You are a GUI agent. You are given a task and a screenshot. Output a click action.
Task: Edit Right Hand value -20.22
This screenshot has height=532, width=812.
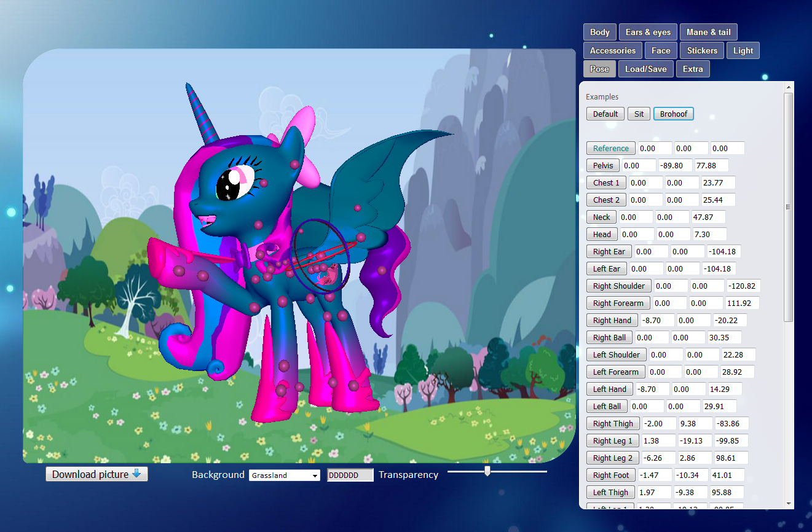730,320
